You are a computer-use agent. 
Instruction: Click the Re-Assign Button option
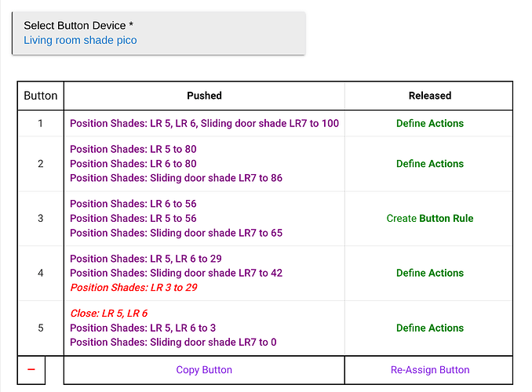[x=429, y=370]
